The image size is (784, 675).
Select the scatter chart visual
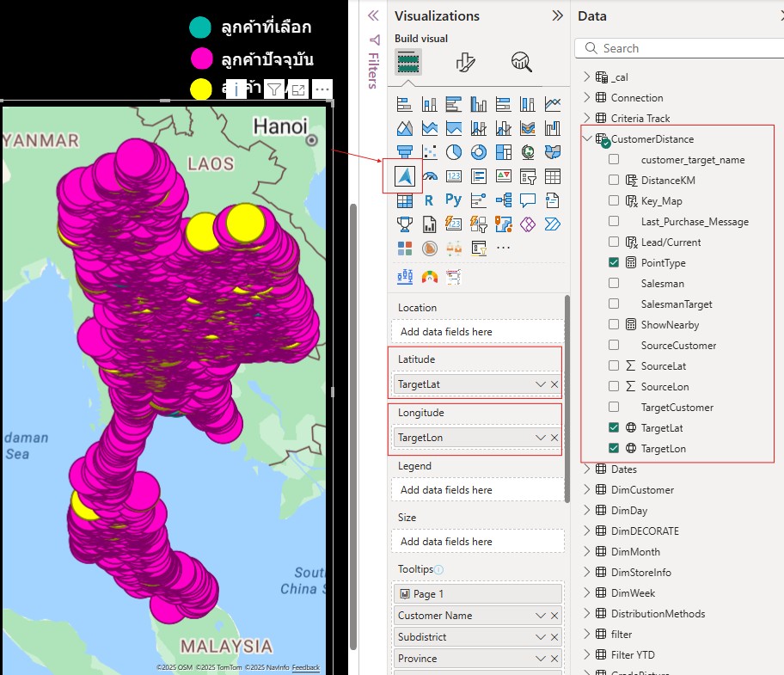428,150
